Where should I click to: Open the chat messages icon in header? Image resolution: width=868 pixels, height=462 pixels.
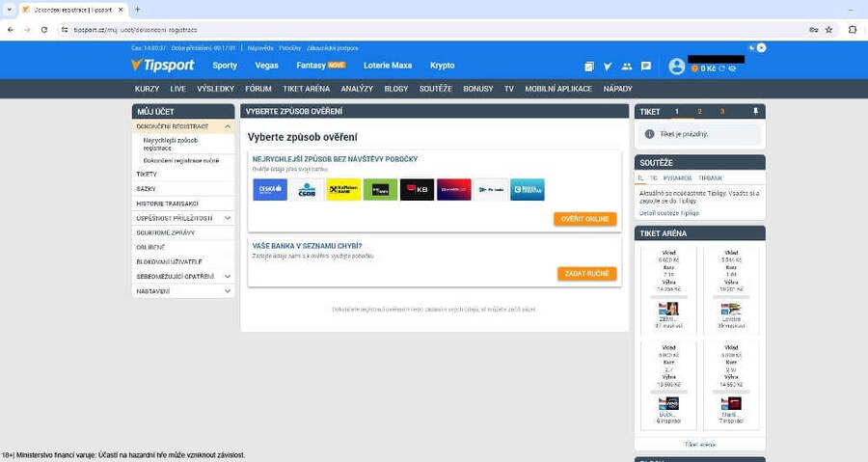(x=645, y=67)
